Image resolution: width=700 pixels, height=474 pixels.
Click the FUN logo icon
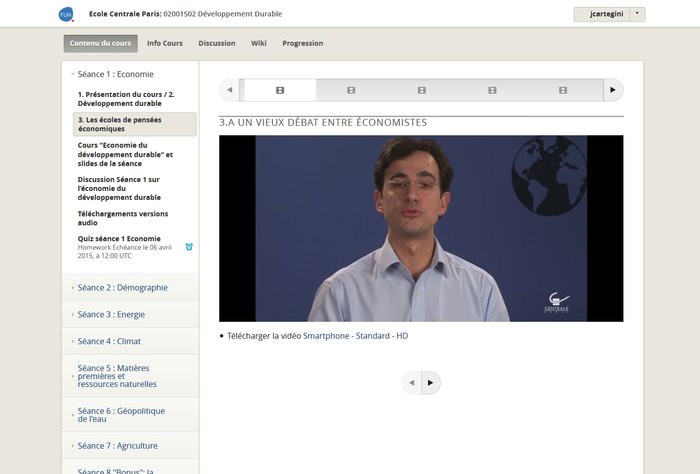66,14
